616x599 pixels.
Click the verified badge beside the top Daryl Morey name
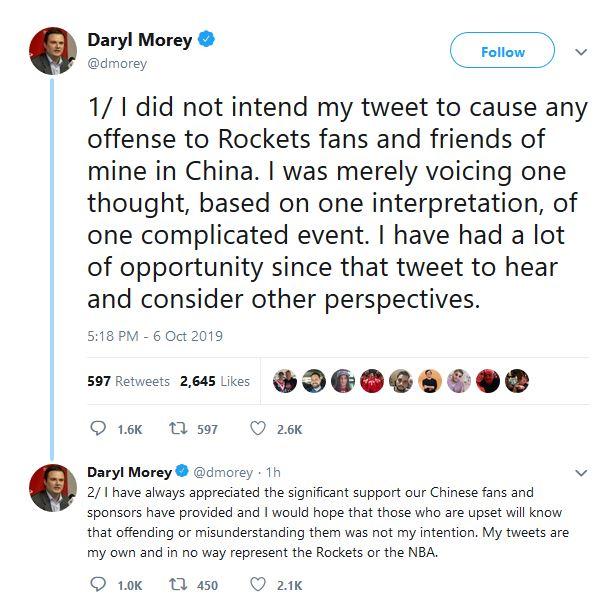pyautogui.click(x=206, y=41)
